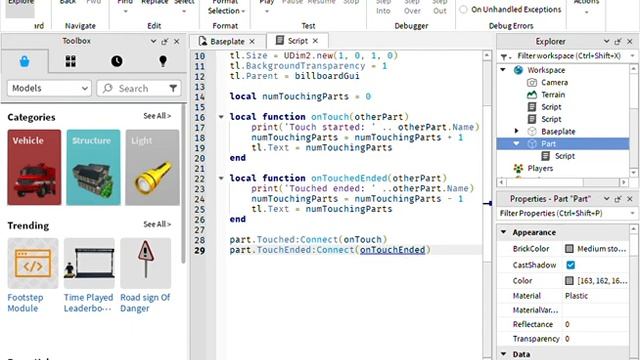
Task: Click the Transparency value field
Action: [x=595, y=339]
